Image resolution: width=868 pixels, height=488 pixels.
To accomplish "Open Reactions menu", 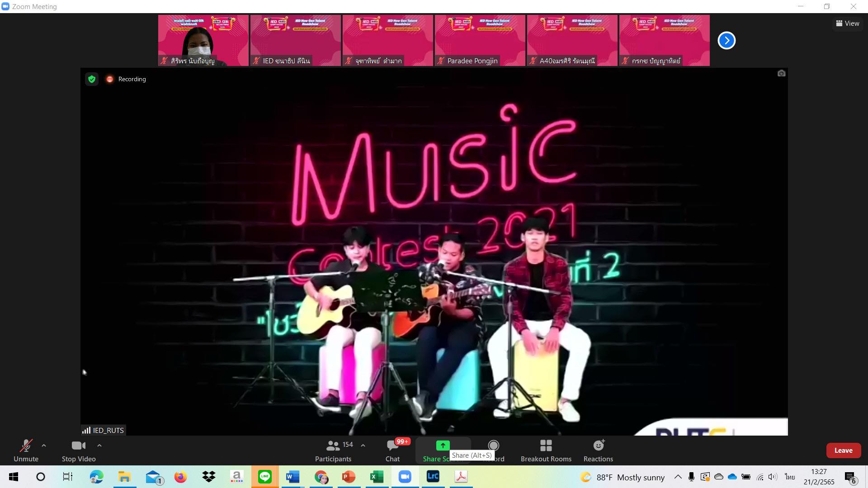I will click(598, 450).
